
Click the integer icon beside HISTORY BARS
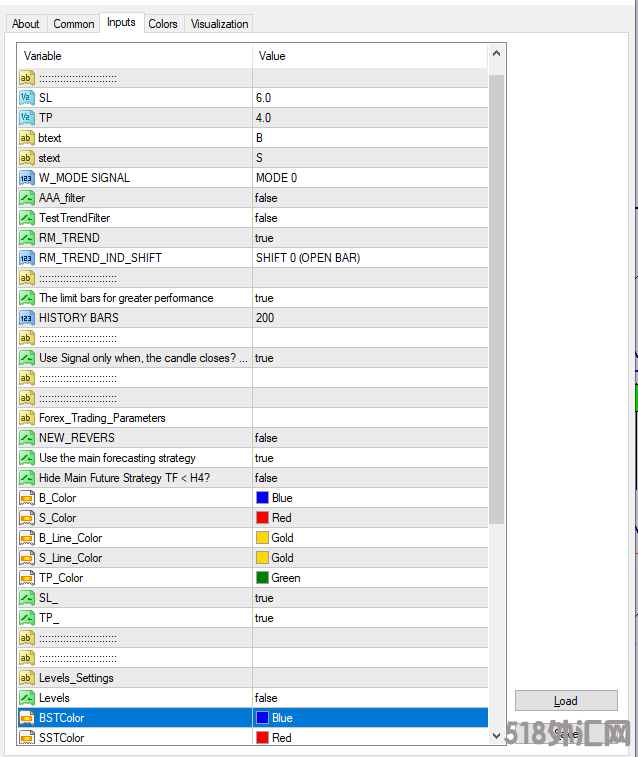27,318
